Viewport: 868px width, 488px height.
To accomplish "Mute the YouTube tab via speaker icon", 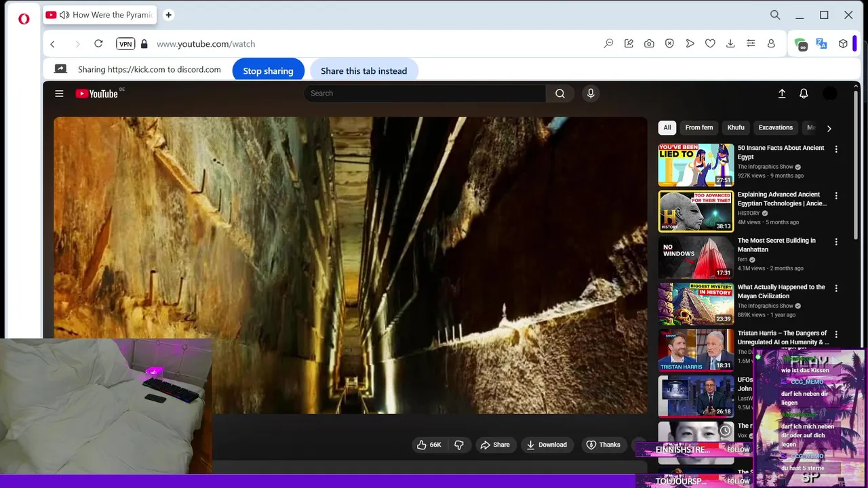I will coord(64,15).
